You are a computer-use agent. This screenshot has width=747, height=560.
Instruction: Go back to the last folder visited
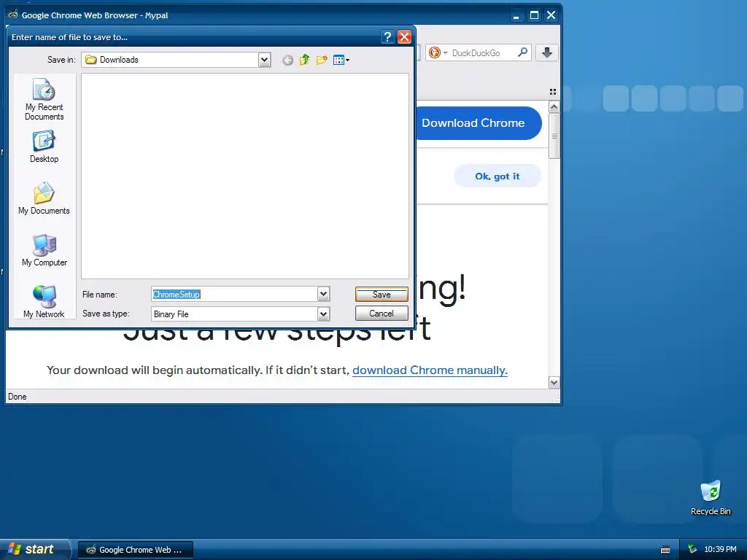pos(287,60)
